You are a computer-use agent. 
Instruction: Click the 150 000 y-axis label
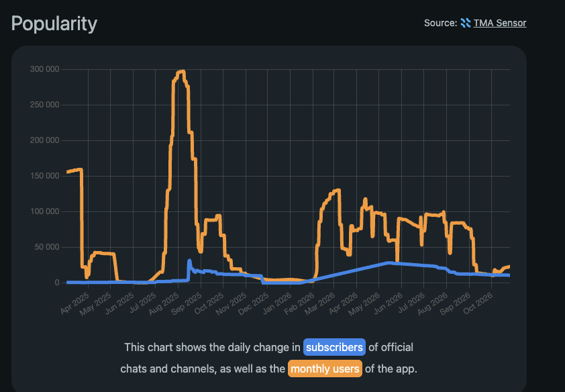[45, 176]
